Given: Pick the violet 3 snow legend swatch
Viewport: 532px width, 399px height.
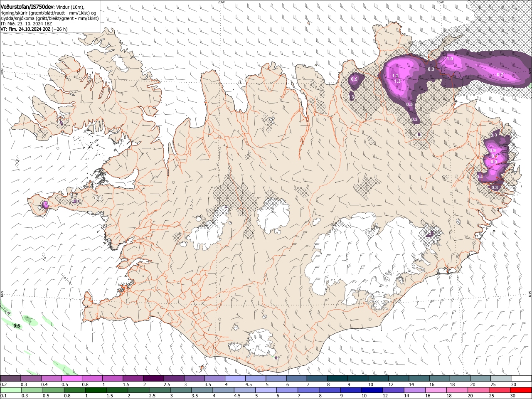Looking at the screenshot, I should [195, 379].
